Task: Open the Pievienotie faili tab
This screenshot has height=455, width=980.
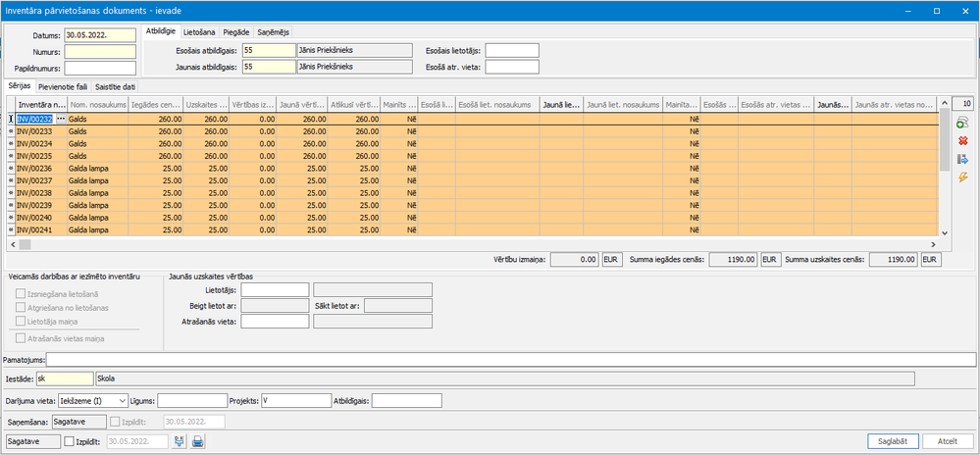Action: click(62, 87)
